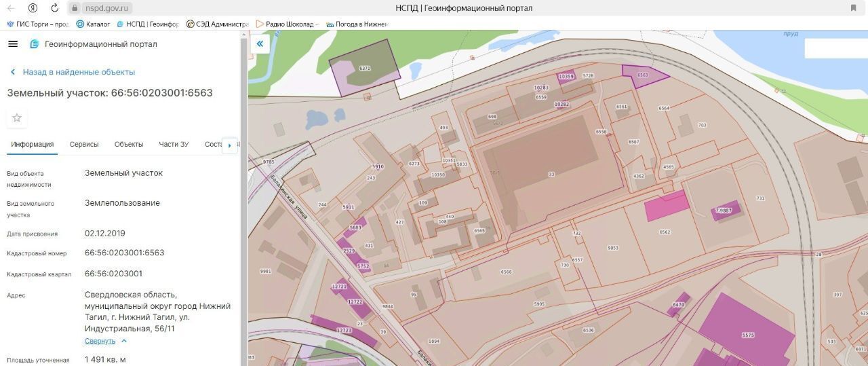The width and height of the screenshot is (868, 366).
Task: Select parcel 10359 on the map
Action: [x=566, y=77]
